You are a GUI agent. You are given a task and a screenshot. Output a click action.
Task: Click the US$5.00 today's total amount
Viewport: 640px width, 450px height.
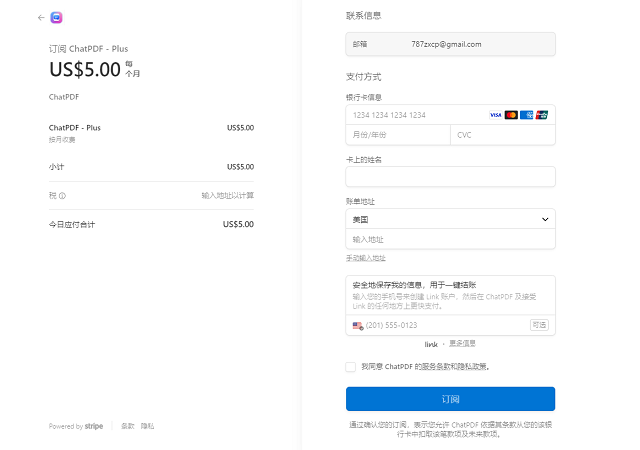[238, 224]
